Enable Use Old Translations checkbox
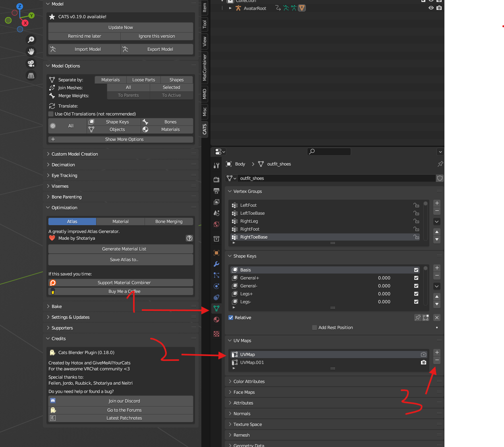This screenshot has width=504, height=447. 51,114
